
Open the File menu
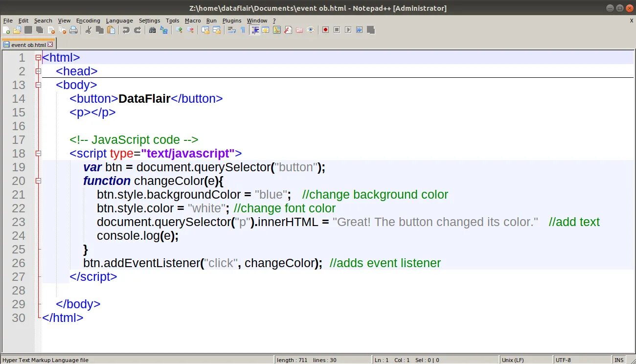click(x=8, y=21)
